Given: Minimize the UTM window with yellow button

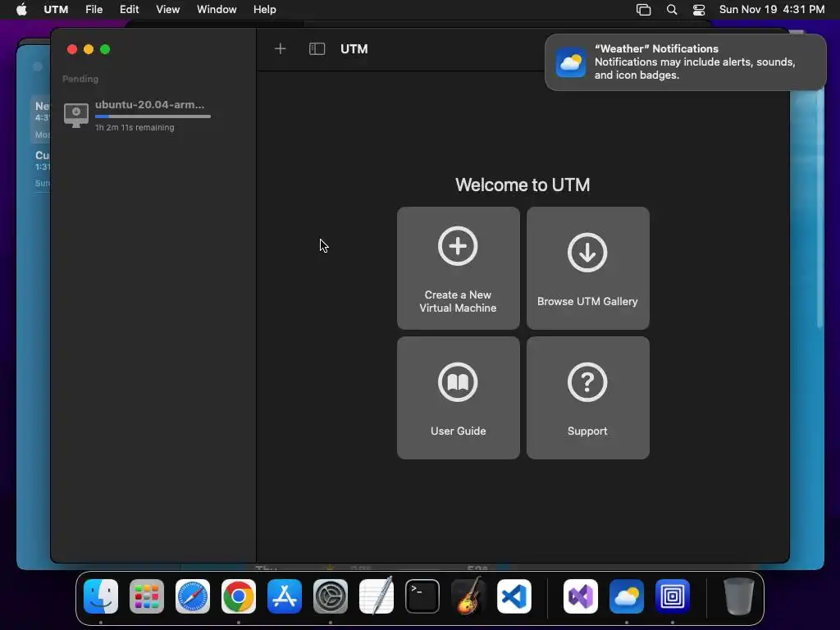Looking at the screenshot, I should [89, 49].
